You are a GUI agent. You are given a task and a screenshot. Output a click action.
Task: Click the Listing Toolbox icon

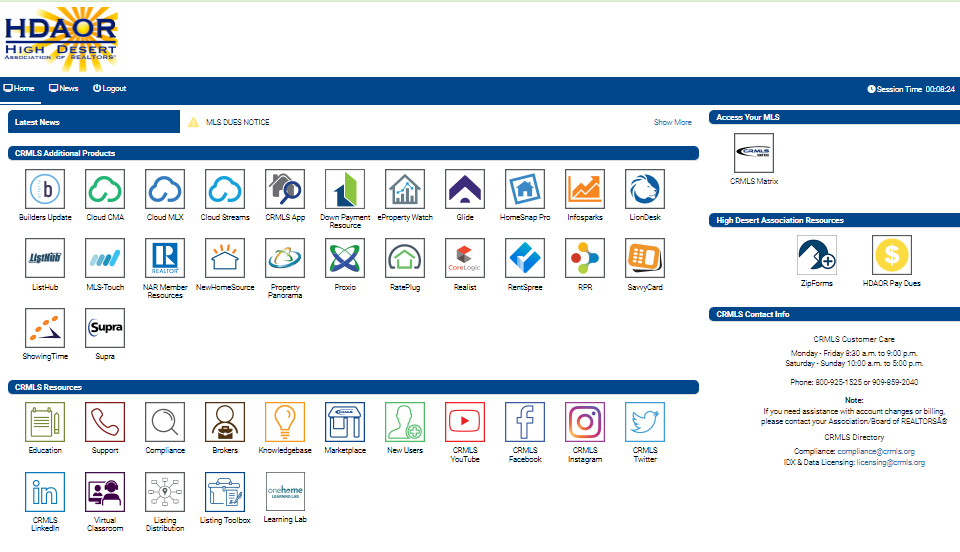[x=225, y=492]
